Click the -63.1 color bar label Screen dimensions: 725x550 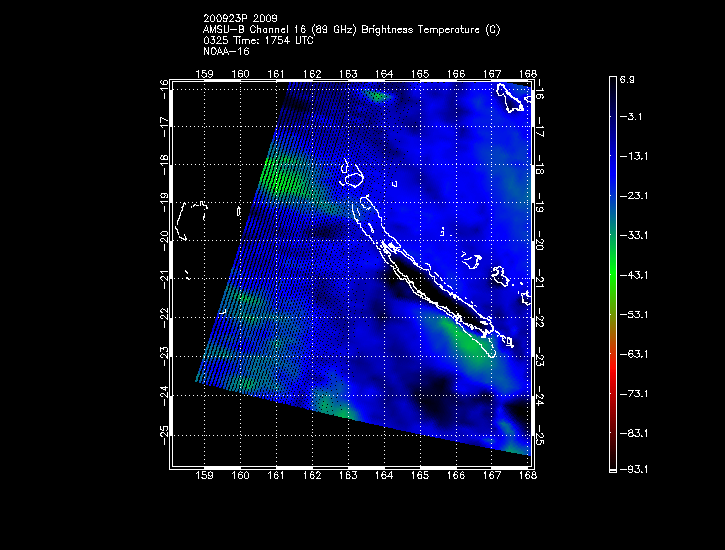coord(633,354)
